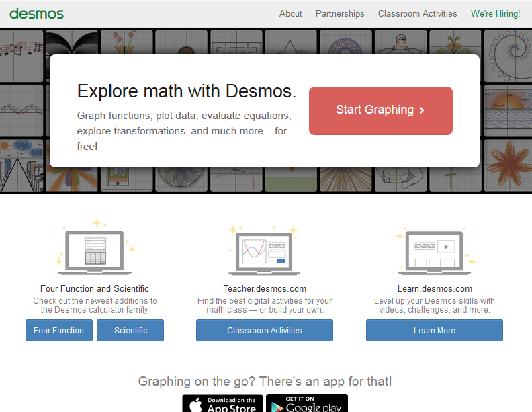Open the App Store download badge
The image size is (532, 412).
click(x=222, y=404)
